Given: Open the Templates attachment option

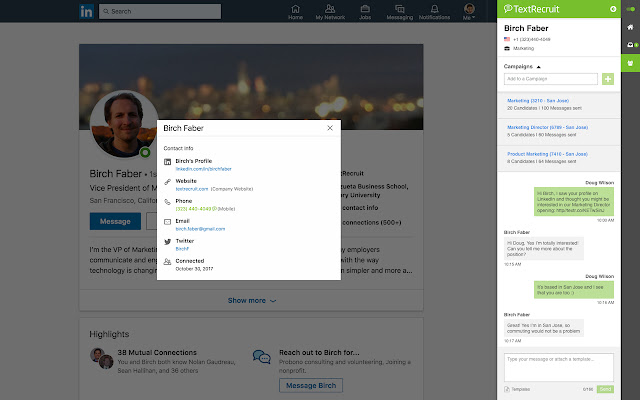Looking at the screenshot, I should tap(517, 389).
